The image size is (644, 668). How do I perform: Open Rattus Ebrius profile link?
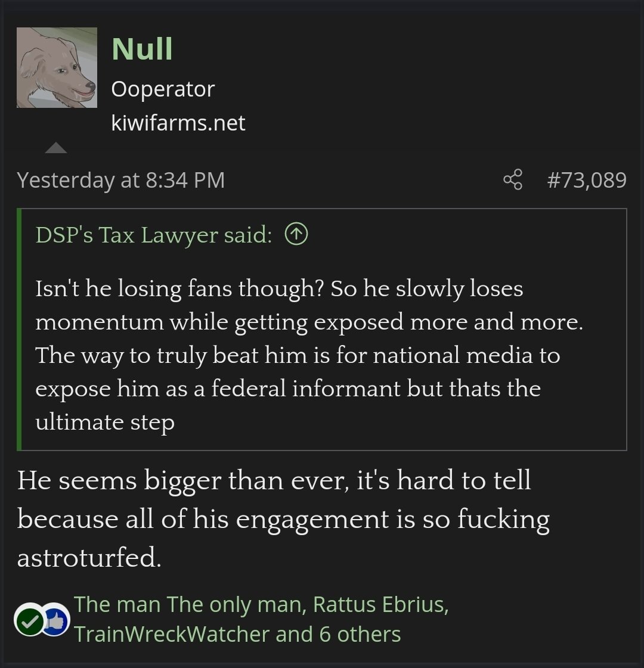click(x=380, y=604)
